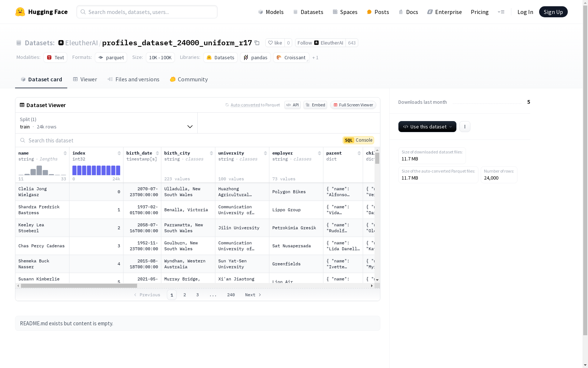Screen dimensions: 588x368
Task: Click the Log In link
Action: [x=525, y=12]
